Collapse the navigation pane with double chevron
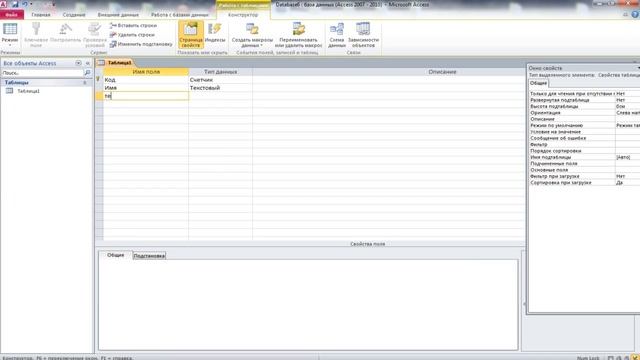This screenshot has width=640, height=360. coord(87,63)
